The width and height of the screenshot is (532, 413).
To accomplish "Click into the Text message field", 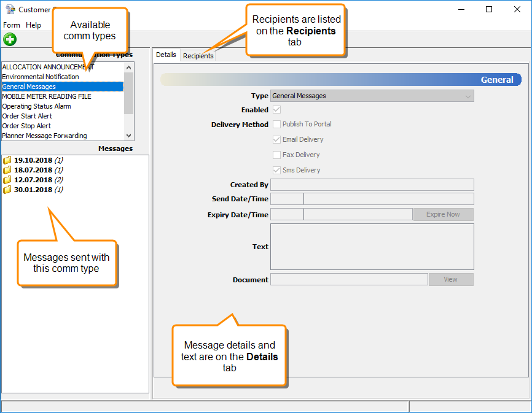I will (x=372, y=247).
